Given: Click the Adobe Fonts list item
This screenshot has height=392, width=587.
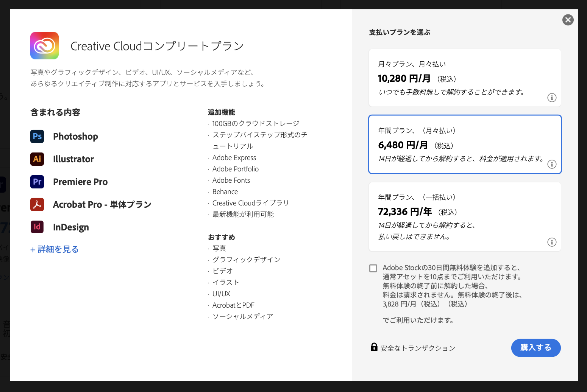Looking at the screenshot, I should pyautogui.click(x=231, y=180).
